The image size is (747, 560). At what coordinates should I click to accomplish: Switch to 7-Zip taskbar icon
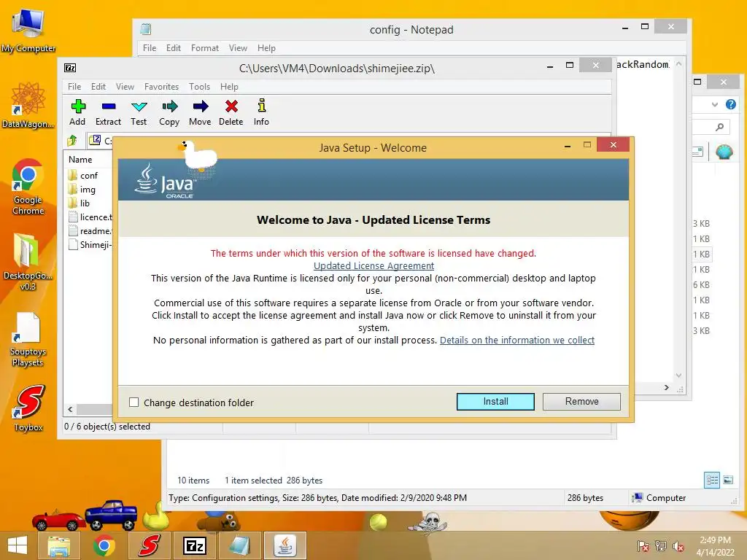pos(194,545)
